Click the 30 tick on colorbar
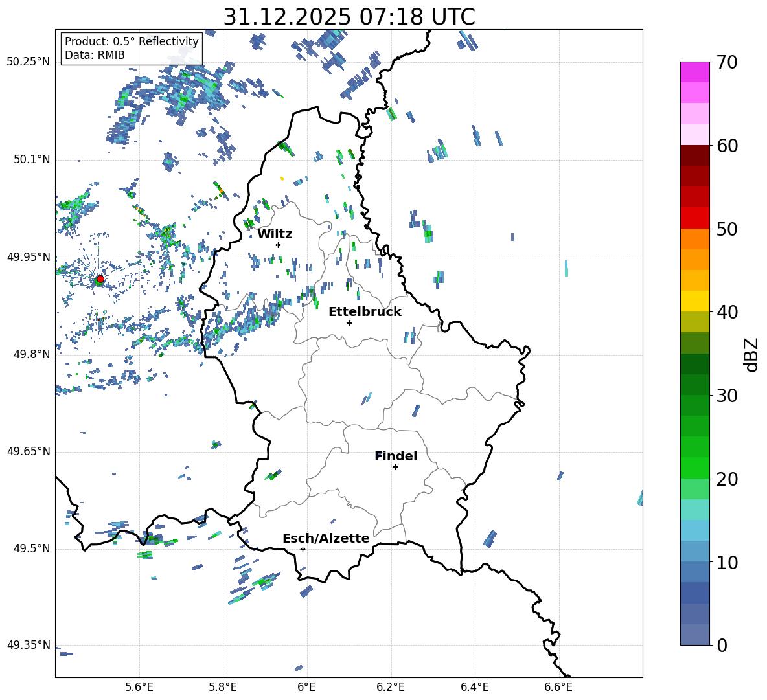The image size is (767, 700). (x=727, y=396)
